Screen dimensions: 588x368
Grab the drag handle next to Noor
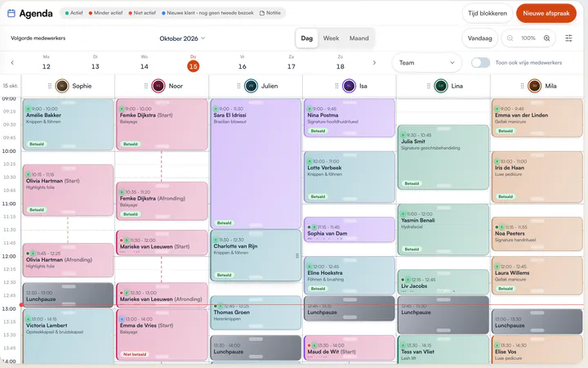coord(146,86)
